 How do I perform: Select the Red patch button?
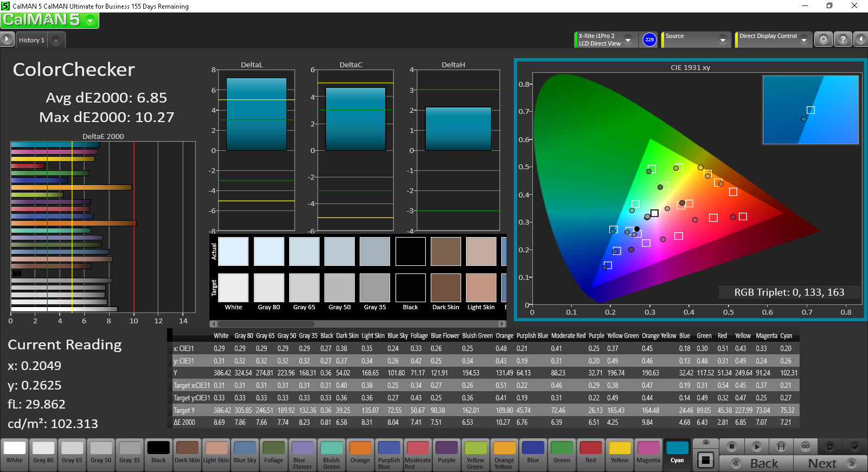coord(590,454)
